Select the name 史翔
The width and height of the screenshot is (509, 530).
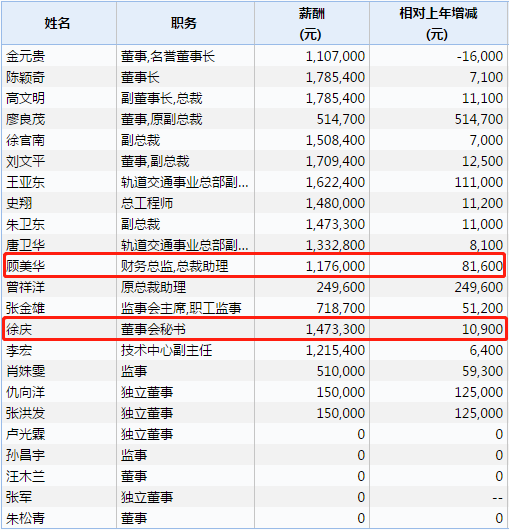click(x=19, y=203)
